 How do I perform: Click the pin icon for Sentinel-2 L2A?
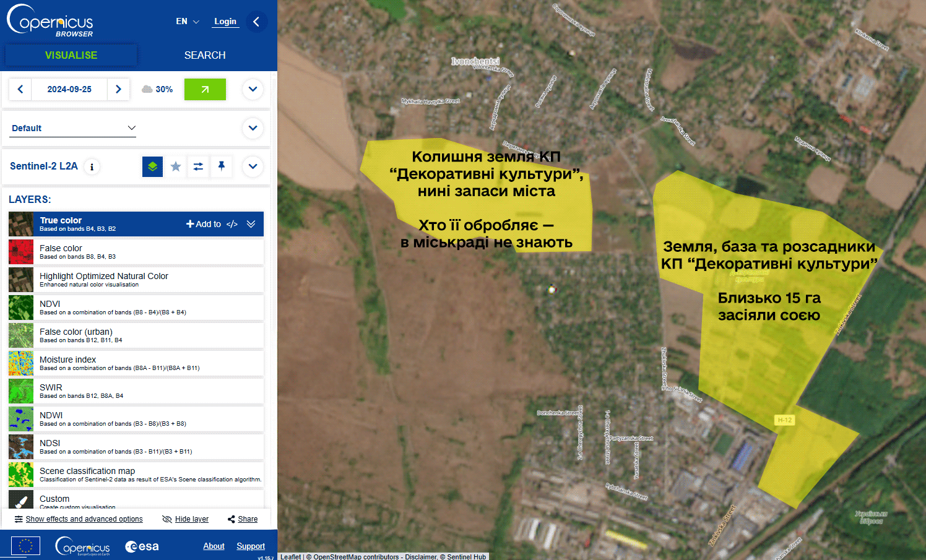point(221,166)
